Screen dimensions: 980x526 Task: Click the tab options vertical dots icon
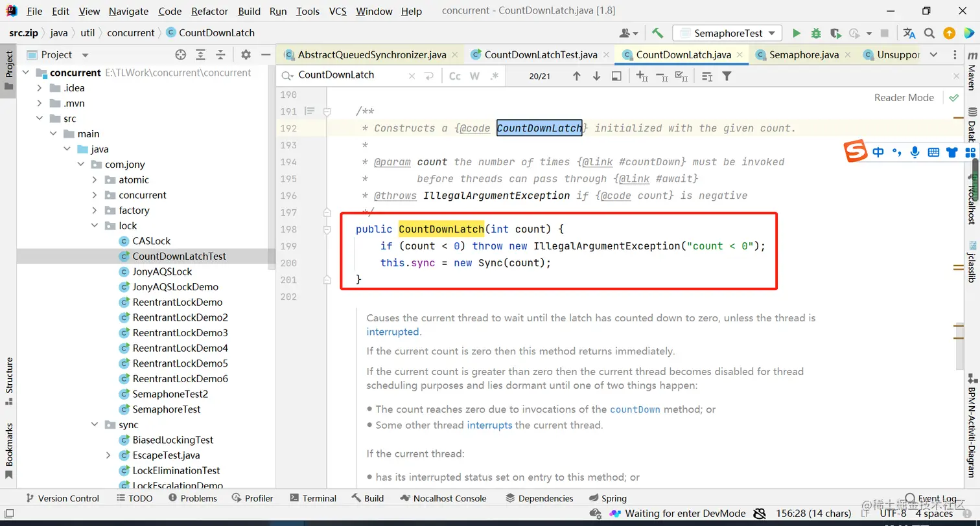[x=954, y=55]
